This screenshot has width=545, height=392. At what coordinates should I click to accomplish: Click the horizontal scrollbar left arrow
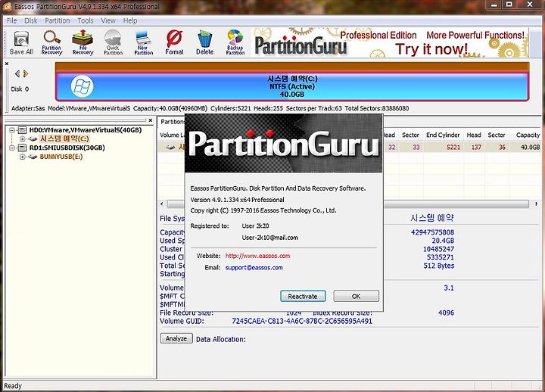click(162, 204)
